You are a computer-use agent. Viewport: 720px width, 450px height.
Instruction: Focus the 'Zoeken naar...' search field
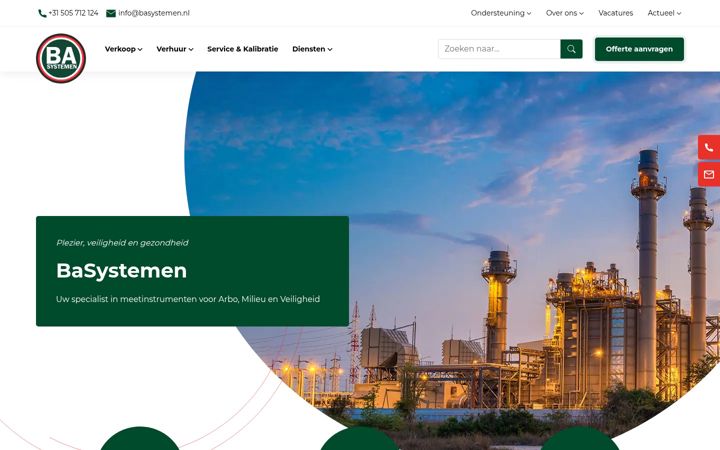point(499,49)
